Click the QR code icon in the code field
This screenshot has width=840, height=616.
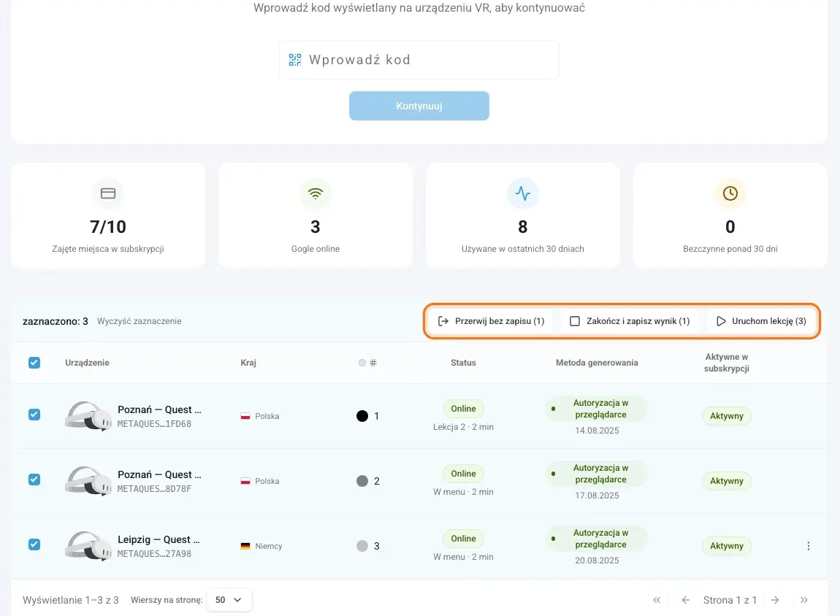(294, 59)
